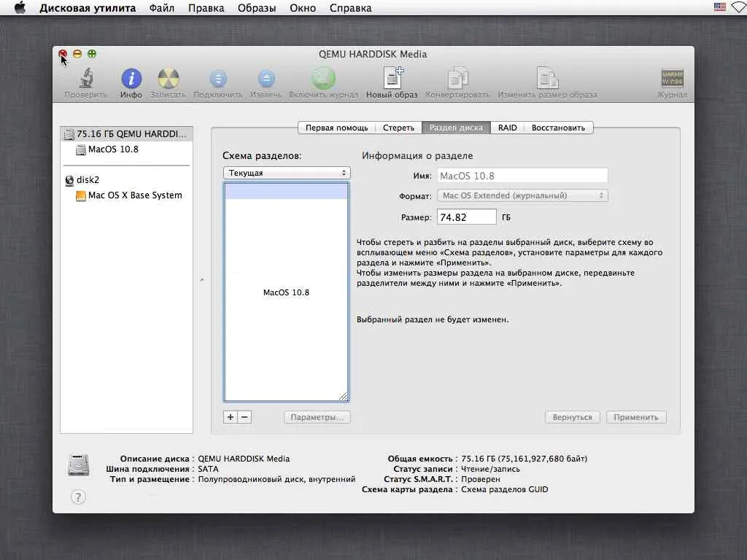
Task: Click the Mount (Подключить) toolbar icon
Action: [218, 79]
